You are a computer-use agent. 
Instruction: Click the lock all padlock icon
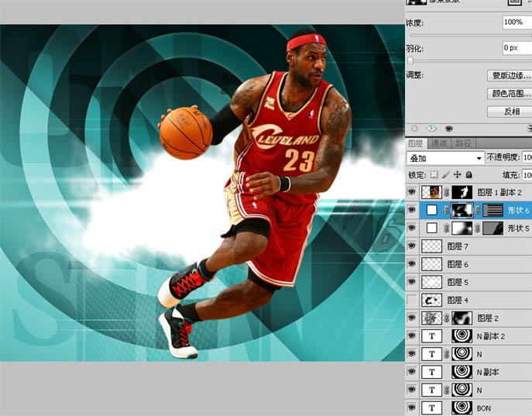pos(469,175)
